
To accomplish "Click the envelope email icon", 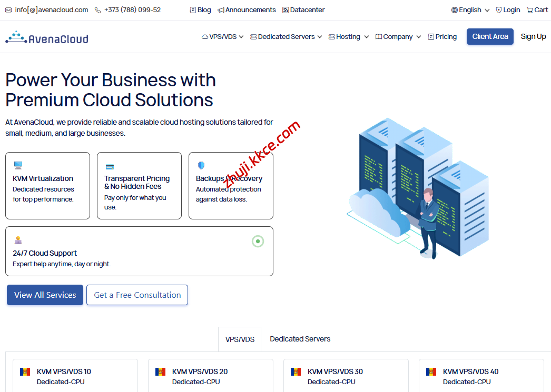I will 8,10.
